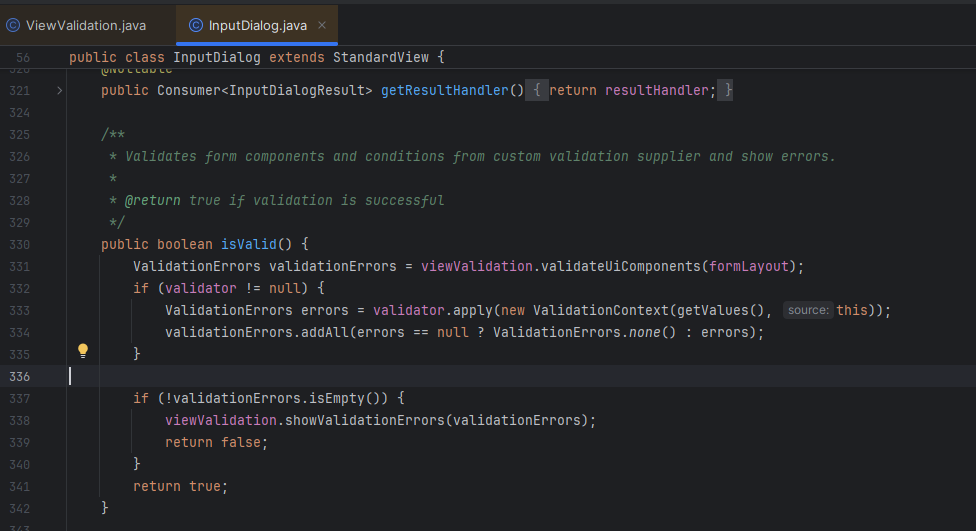
Task: Click the 'source:' parameter hint
Action: coord(808,310)
